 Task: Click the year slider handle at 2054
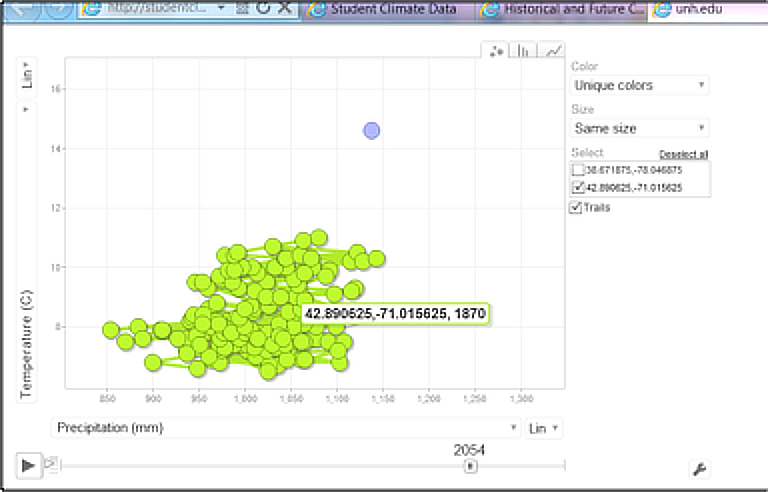click(470, 465)
